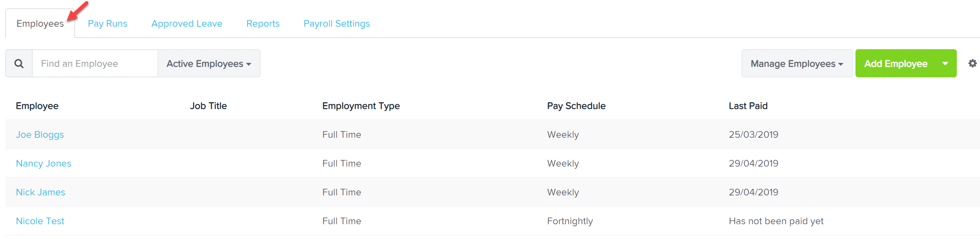Click the Employment Type column header
This screenshot has height=239, width=980.
tap(361, 106)
